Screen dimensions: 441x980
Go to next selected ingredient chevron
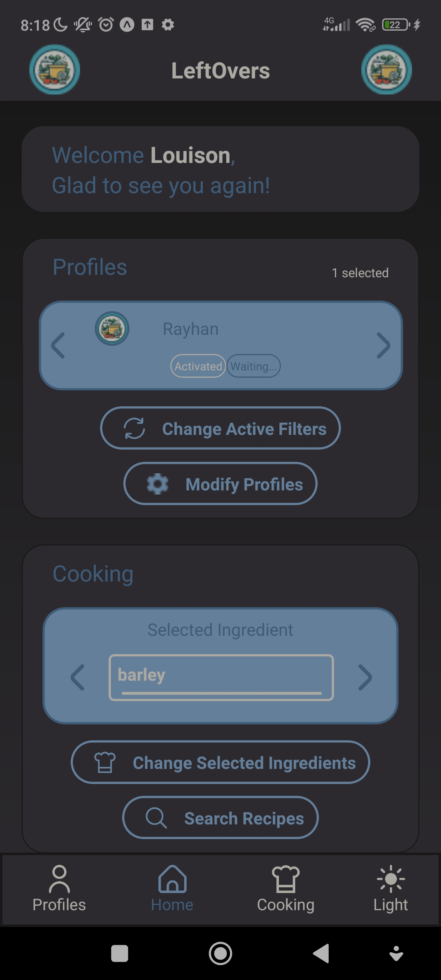(365, 677)
